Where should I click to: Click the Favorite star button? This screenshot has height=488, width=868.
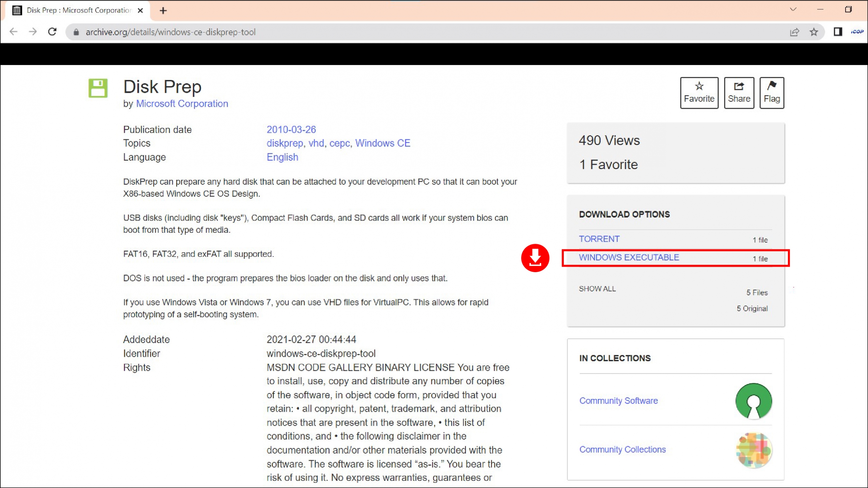pos(699,93)
